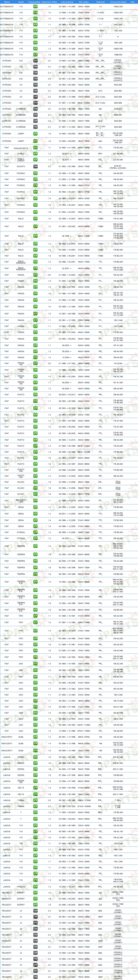
Task: Click the fuel icon in the INNOCENTI ELBA 1.4 row
Action: (35, 743)
